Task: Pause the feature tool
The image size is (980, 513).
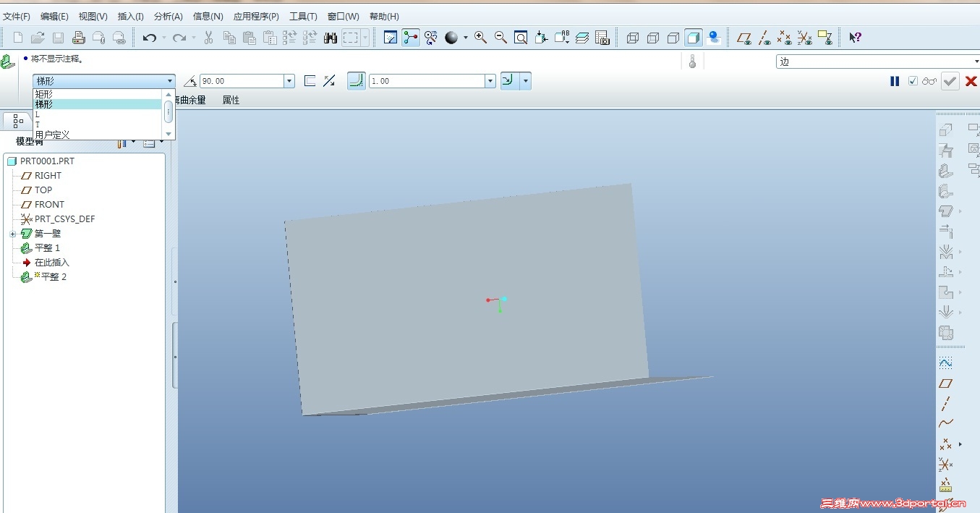Action: (x=895, y=81)
